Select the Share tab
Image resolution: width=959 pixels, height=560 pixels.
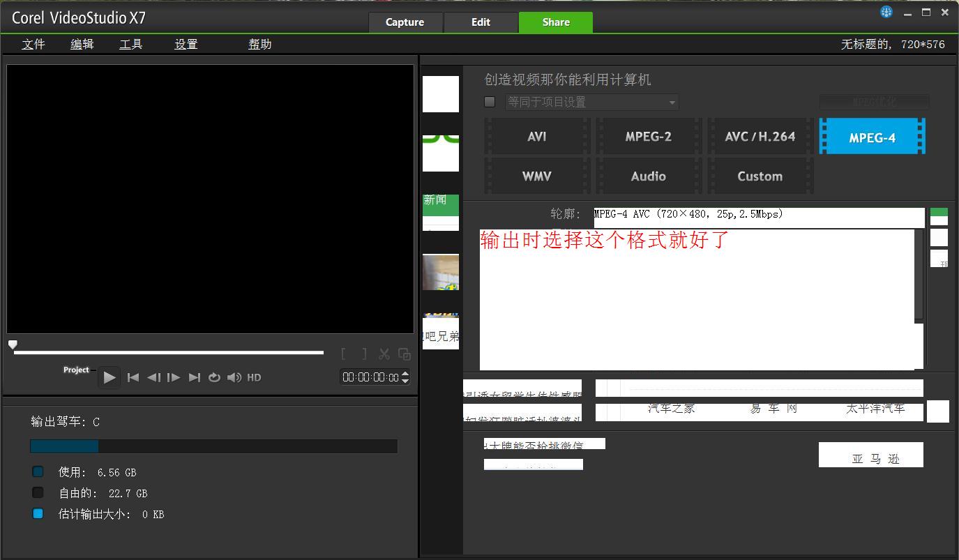coord(556,22)
